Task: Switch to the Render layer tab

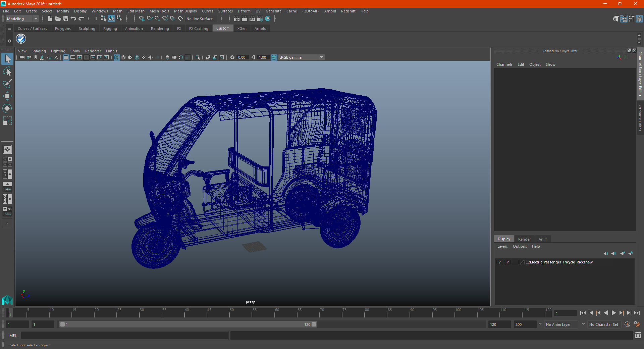Action: [524, 239]
